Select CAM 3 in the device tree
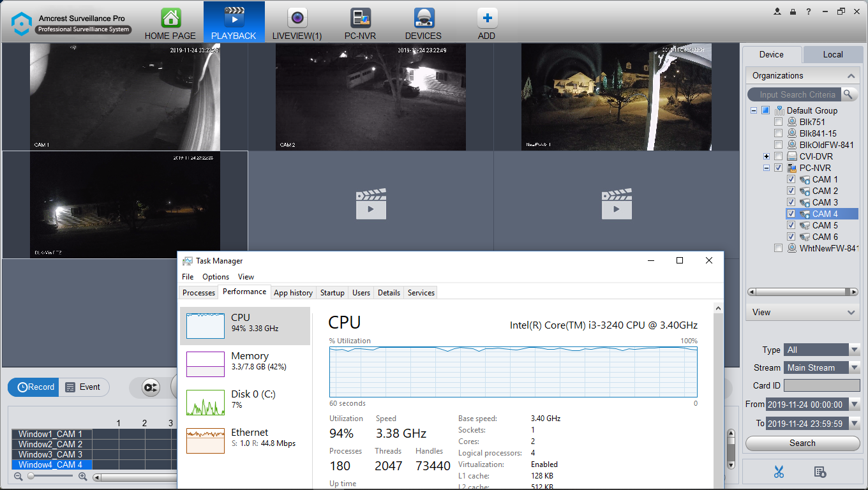 pos(825,202)
